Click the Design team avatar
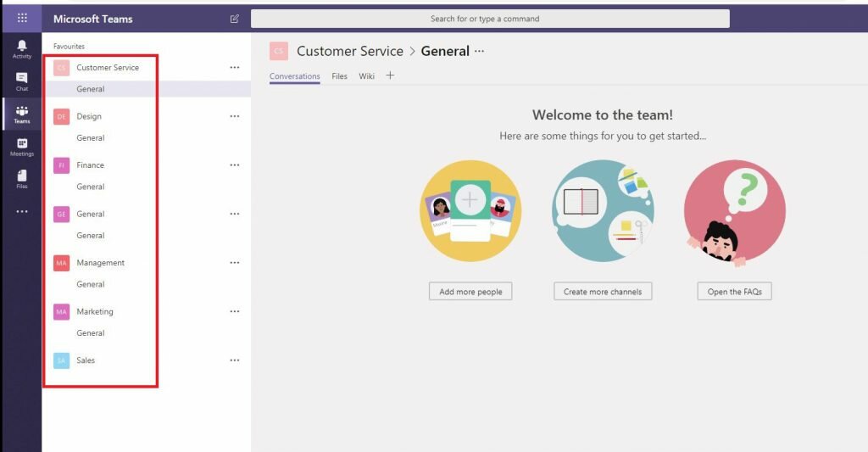This screenshot has width=868, height=452. tap(61, 116)
